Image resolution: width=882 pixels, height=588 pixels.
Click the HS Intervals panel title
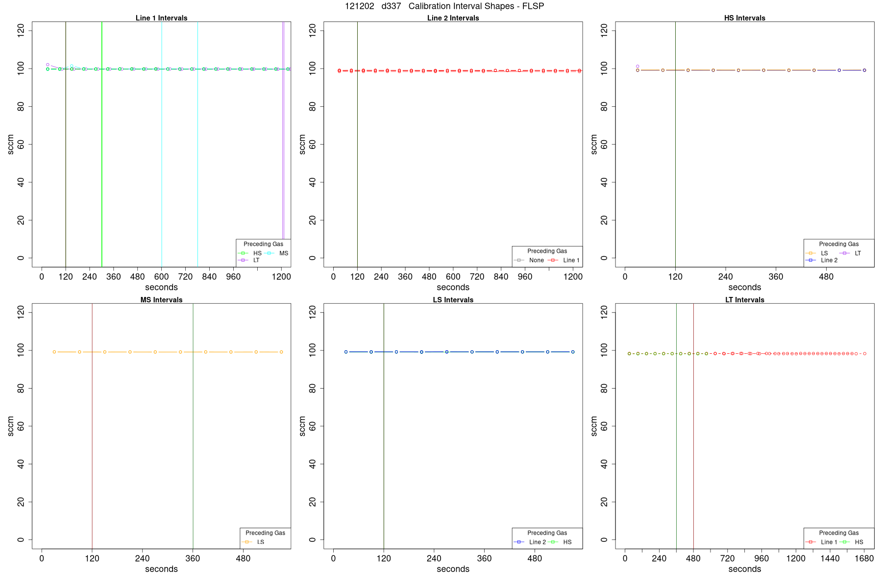[745, 18]
